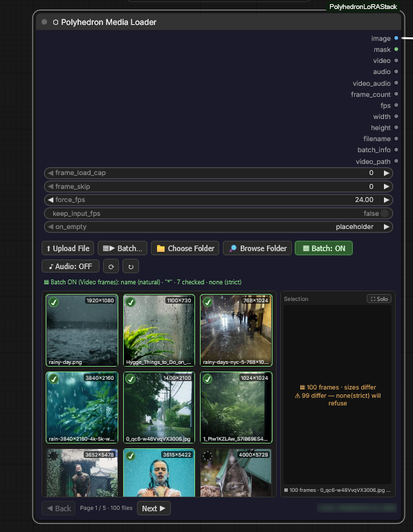The image size is (413, 532).
Task: Uncheck the 3615×5422 portrait thumbnail checkmark
Action: tap(131, 456)
